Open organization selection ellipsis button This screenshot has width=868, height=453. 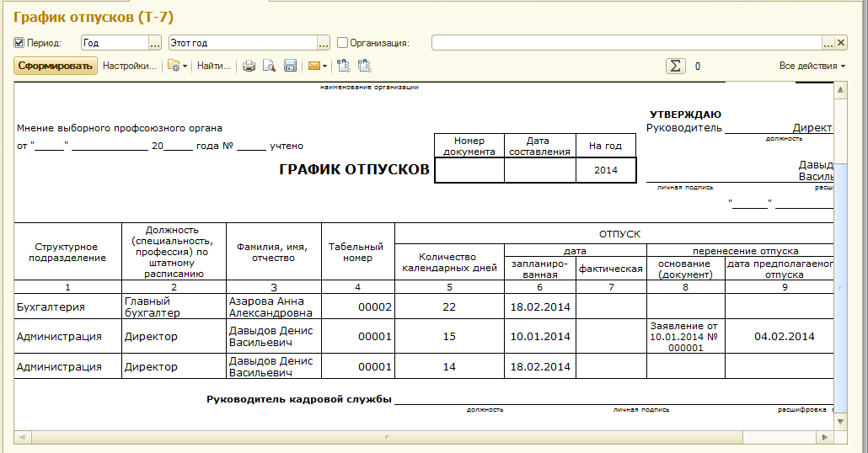[x=828, y=43]
